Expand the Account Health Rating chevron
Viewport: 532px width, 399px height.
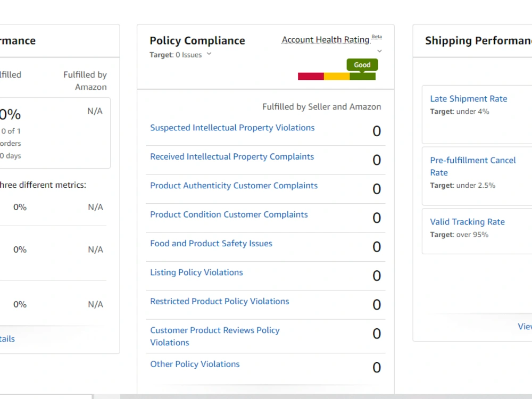click(380, 51)
